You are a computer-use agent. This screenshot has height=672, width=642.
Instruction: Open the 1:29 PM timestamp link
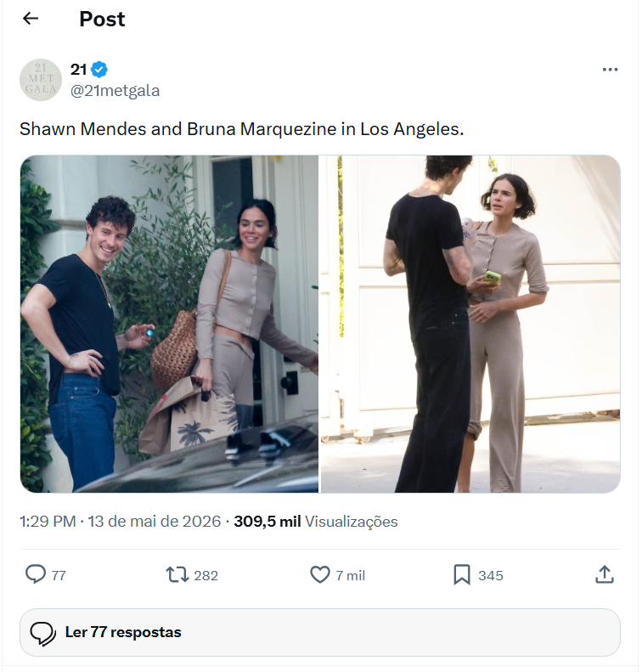(x=48, y=522)
